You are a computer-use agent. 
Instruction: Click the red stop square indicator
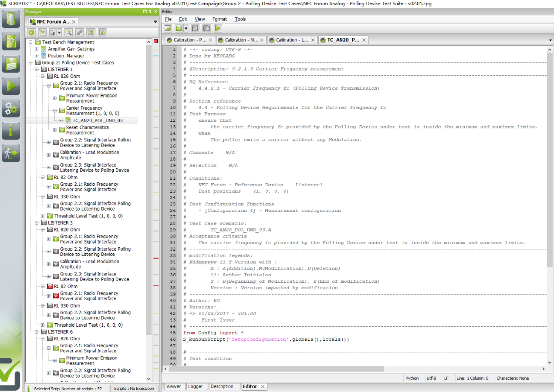155,41
